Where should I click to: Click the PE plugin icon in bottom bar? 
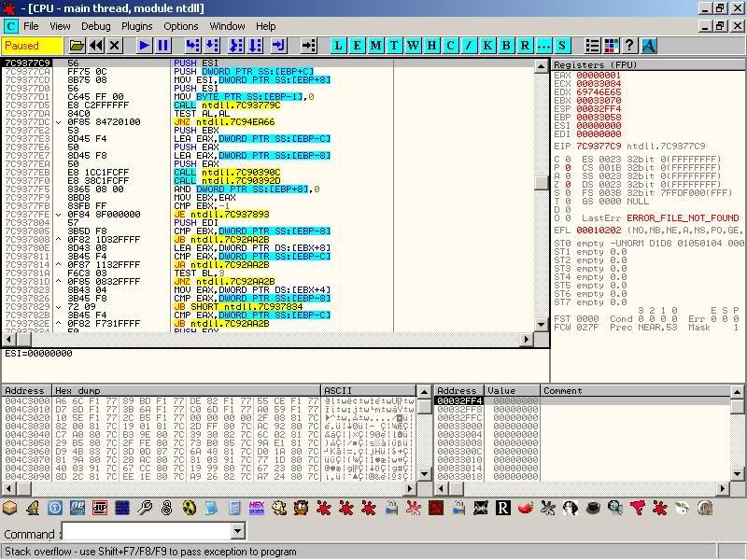[78, 508]
